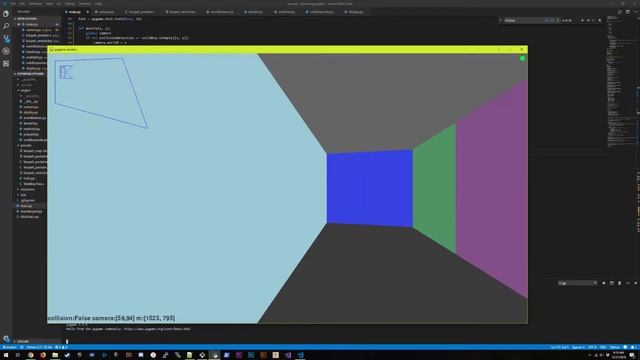The height and width of the screenshot is (360, 640).
Task: Close the find widget
Action: (600, 20)
